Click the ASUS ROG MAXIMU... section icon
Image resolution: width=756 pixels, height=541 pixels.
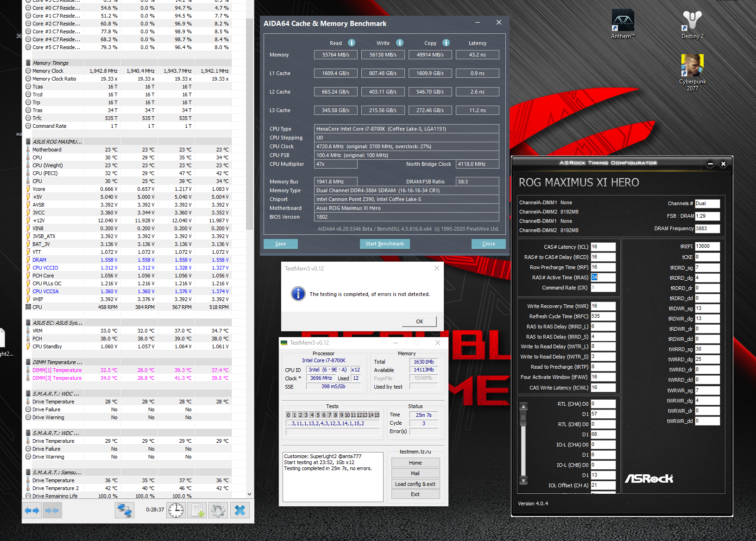click(x=28, y=142)
